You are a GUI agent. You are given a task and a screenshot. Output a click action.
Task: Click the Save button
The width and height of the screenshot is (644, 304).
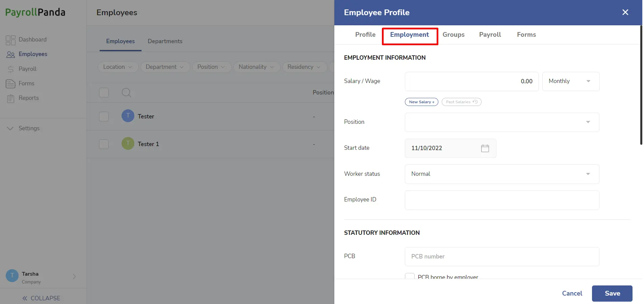click(612, 294)
